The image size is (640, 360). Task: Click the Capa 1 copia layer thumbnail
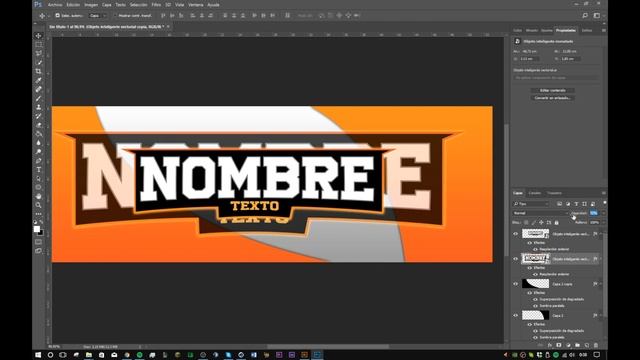click(x=536, y=284)
